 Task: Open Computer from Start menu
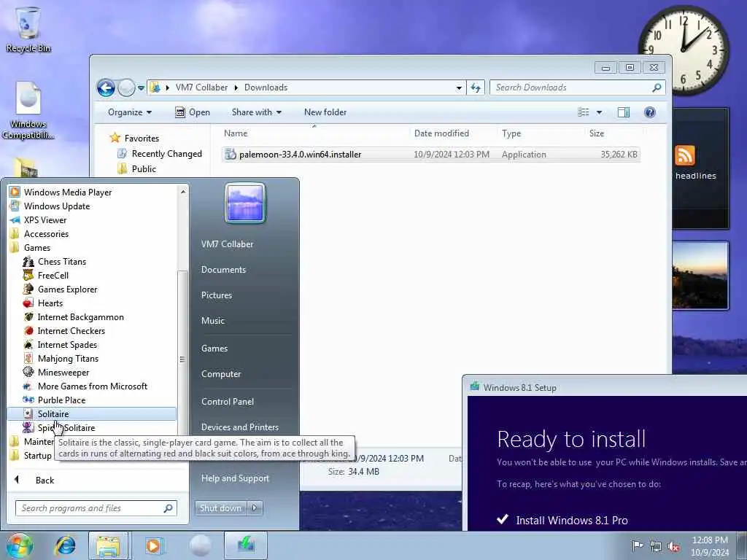[x=221, y=374]
